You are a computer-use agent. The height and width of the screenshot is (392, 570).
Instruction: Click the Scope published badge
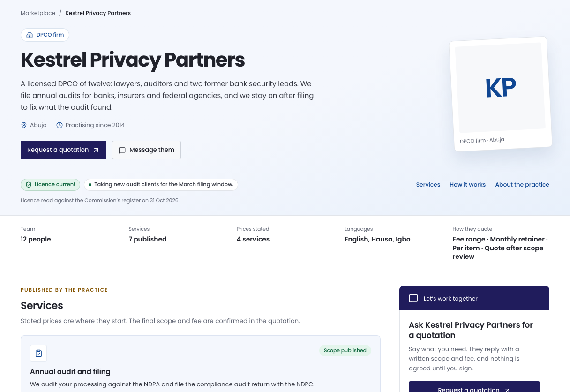click(x=345, y=350)
